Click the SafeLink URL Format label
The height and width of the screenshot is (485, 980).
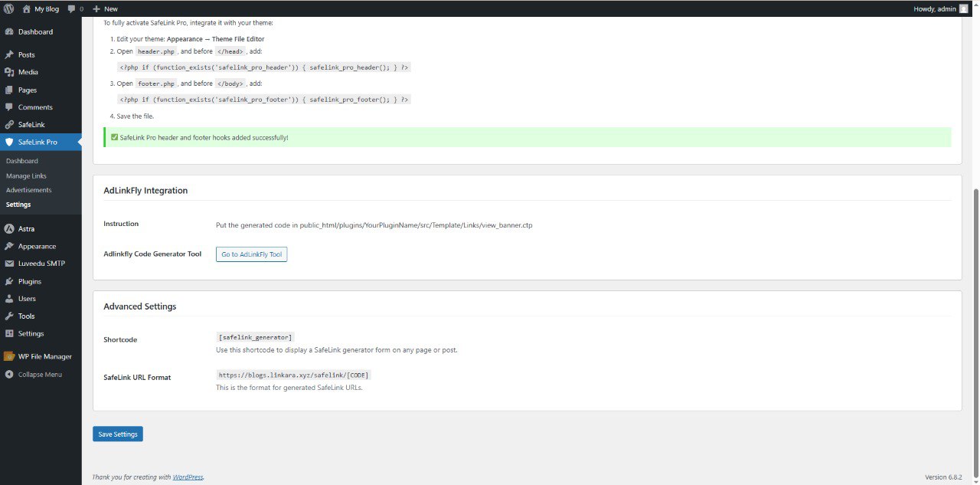tap(137, 378)
